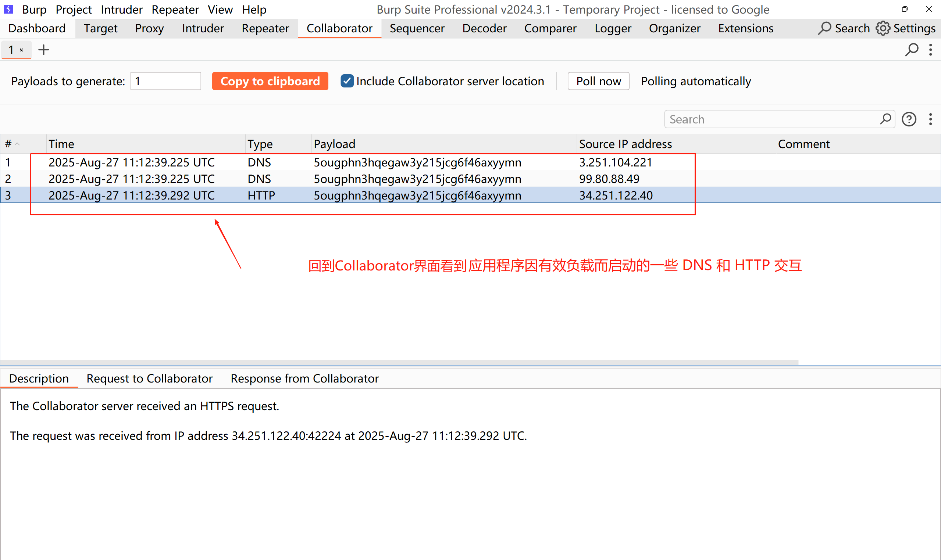The height and width of the screenshot is (560, 941).
Task: Switch to the Repeater main tab
Action: [265, 28]
